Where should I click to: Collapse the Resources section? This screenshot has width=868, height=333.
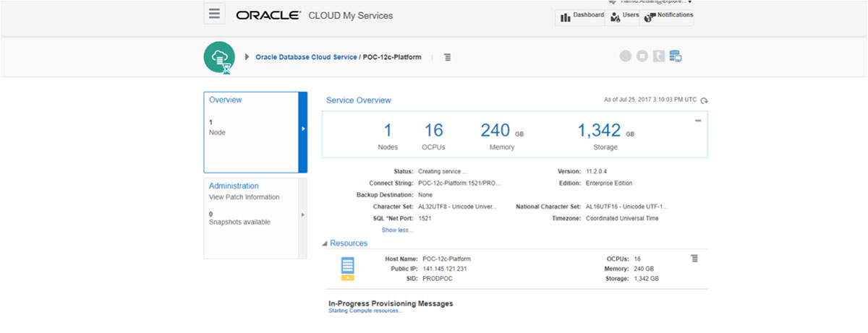tap(325, 243)
